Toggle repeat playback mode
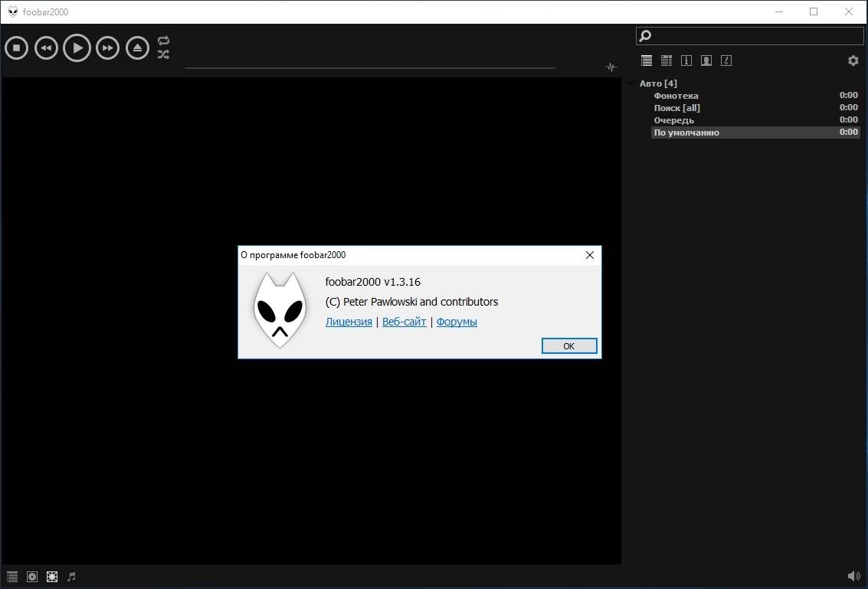This screenshot has width=868, height=589. click(163, 41)
